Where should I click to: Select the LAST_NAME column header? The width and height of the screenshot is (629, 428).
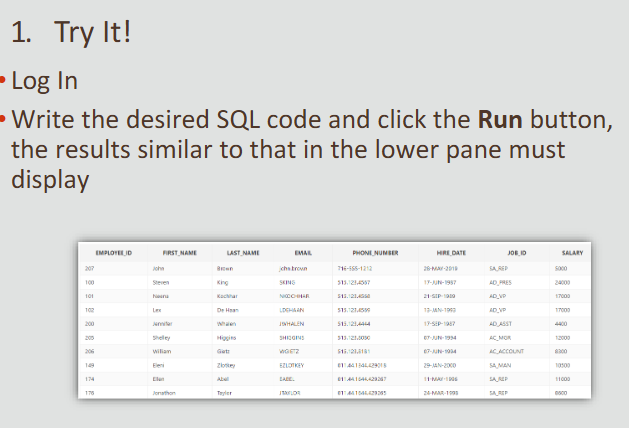click(x=243, y=253)
